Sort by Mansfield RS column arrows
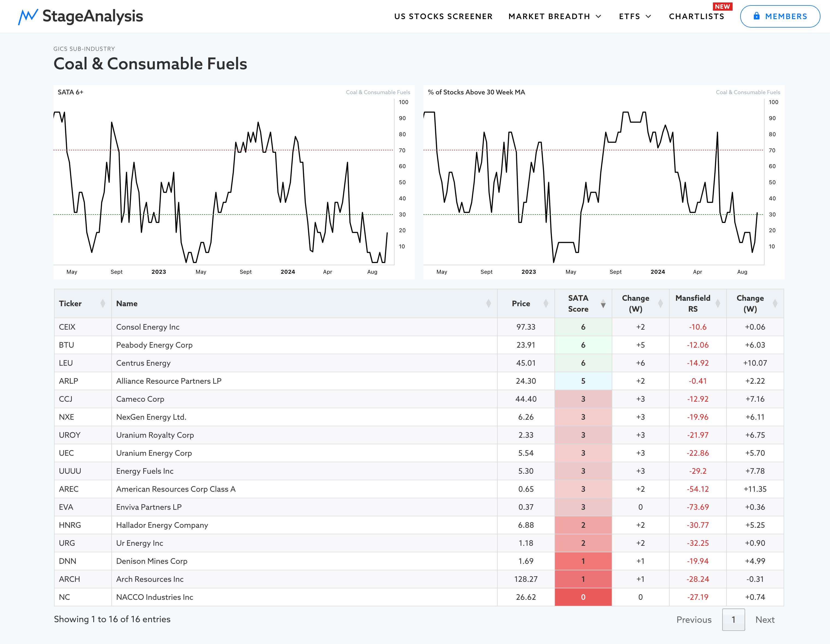This screenshot has width=830, height=644. [x=718, y=303]
